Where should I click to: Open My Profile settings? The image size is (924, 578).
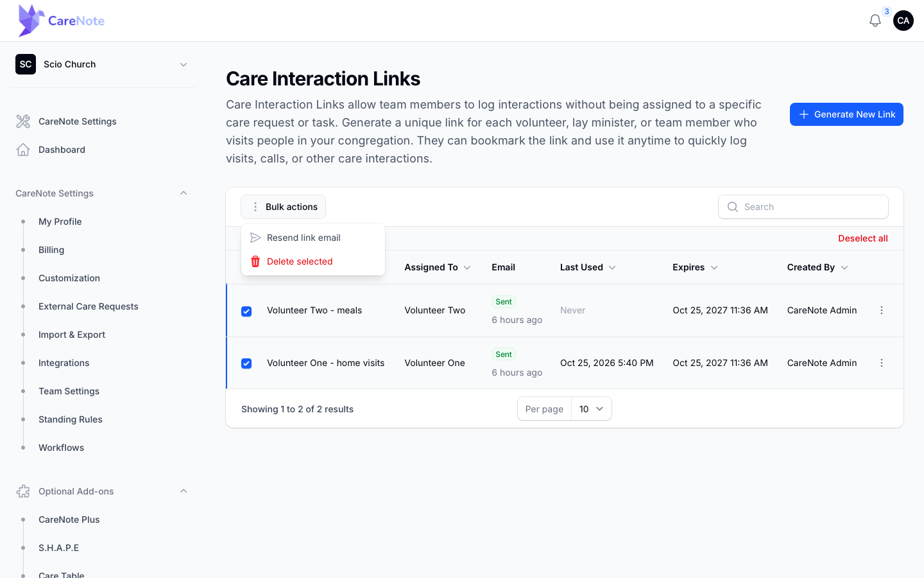click(x=60, y=222)
